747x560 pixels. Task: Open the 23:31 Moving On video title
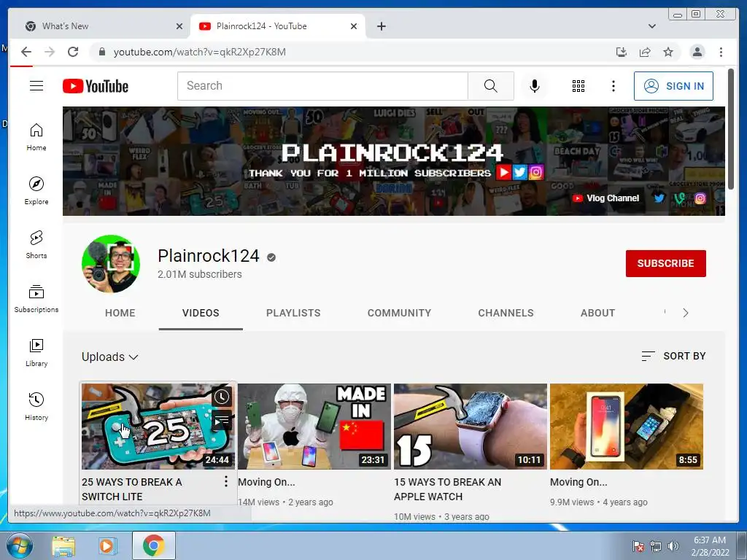tap(266, 482)
